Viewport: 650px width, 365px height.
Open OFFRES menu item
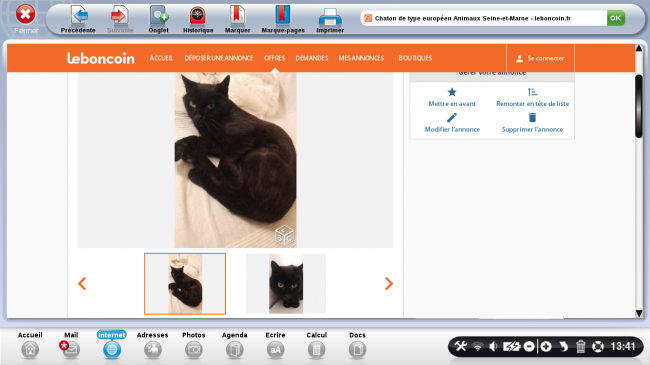point(274,58)
